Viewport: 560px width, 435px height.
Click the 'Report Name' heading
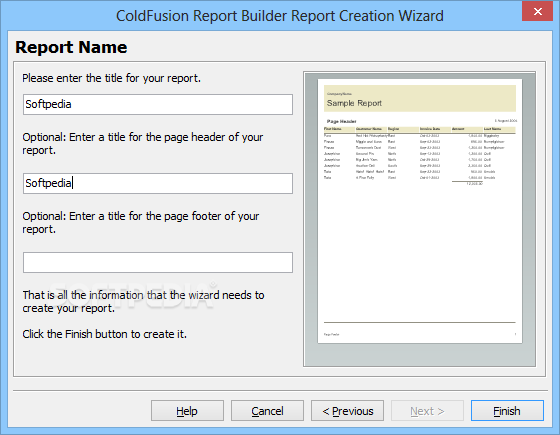click(x=71, y=47)
